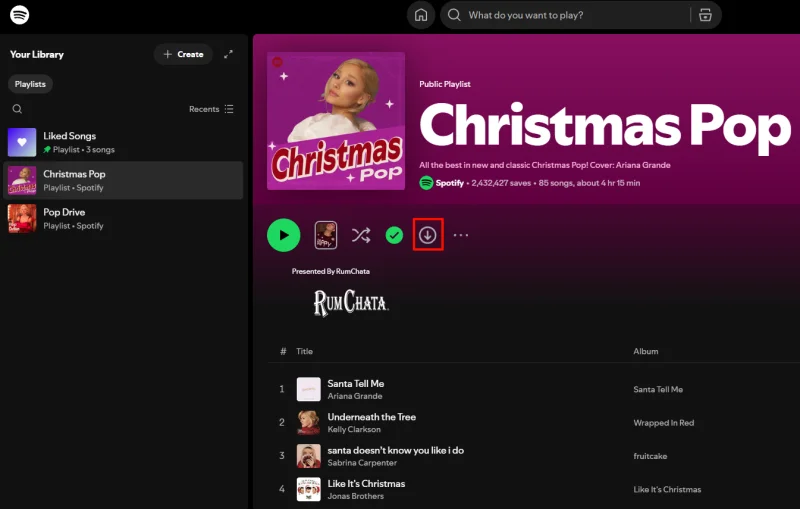Expand Your Library with arrows icon

click(229, 54)
